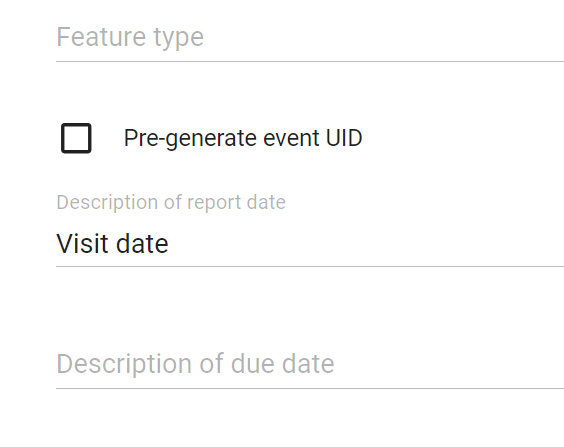Click the word 'Description' in due date field
564x447 pixels.
[x=124, y=364]
